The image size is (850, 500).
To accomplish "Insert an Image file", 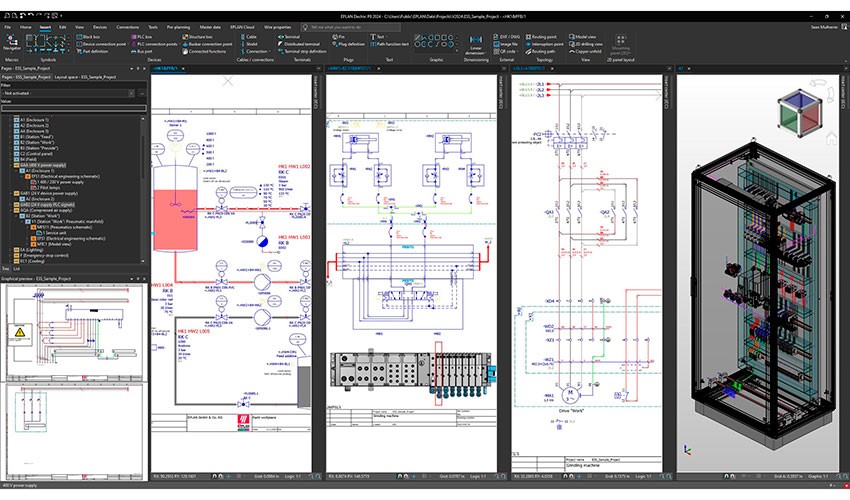I will tap(505, 44).
